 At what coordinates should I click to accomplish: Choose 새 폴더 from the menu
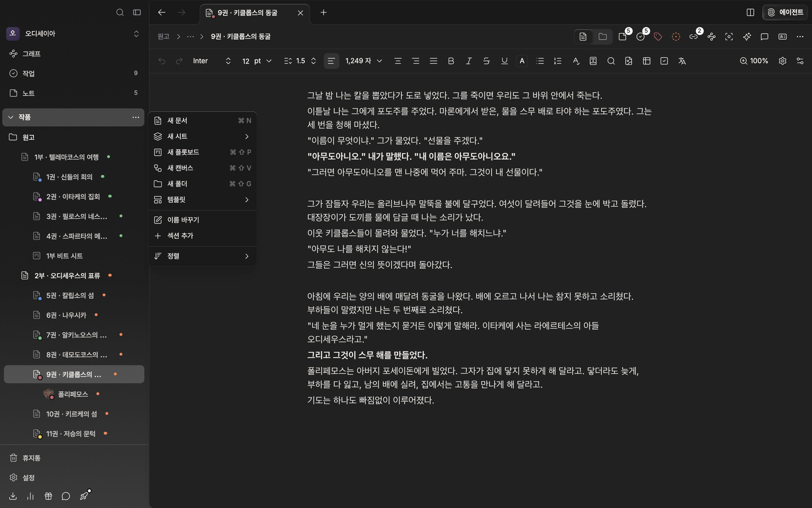pos(202,184)
